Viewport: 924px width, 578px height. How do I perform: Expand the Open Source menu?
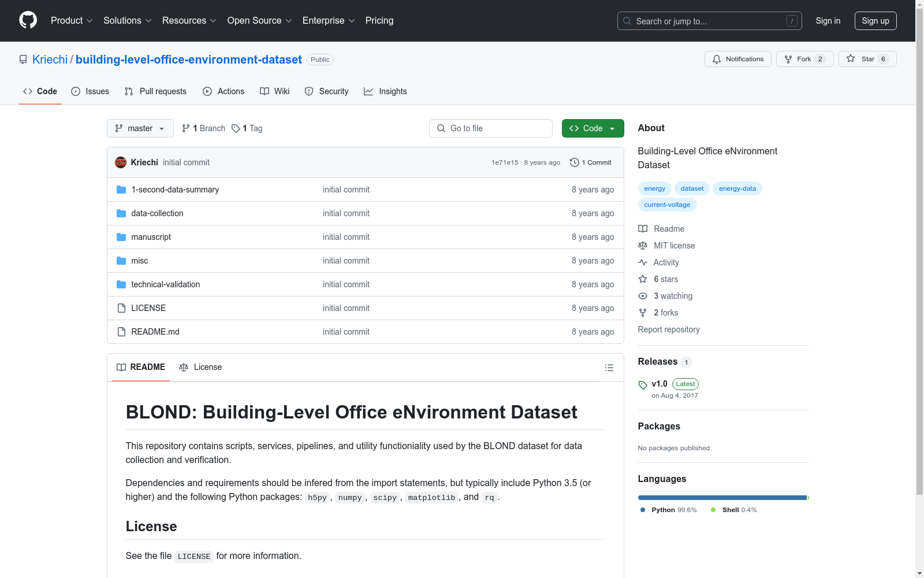click(260, 21)
